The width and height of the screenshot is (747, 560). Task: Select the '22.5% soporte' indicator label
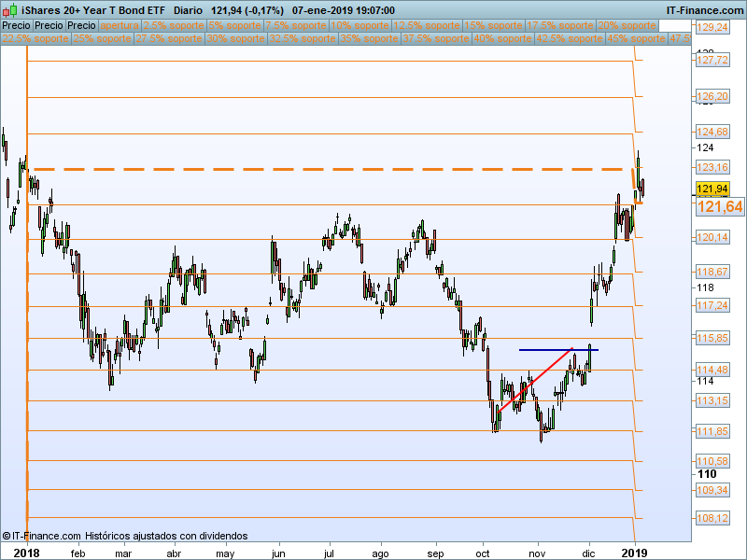click(x=35, y=38)
